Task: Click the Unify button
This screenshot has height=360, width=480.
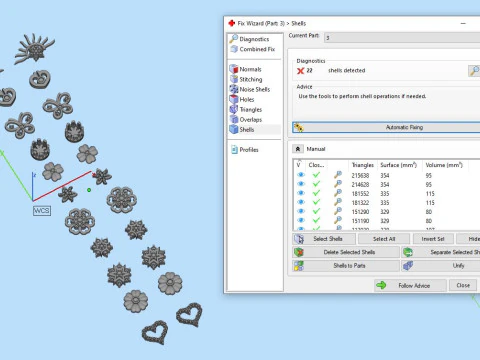Action: (x=441, y=266)
